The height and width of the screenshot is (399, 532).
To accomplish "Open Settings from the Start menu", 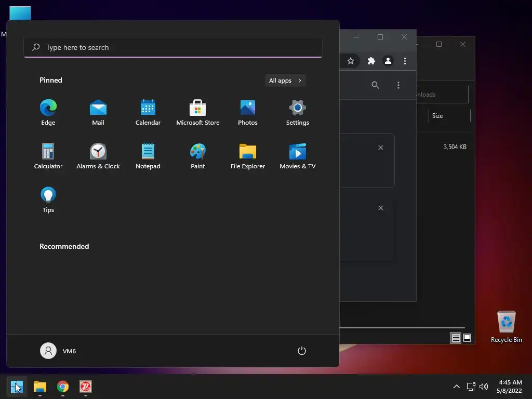I will pos(298,113).
